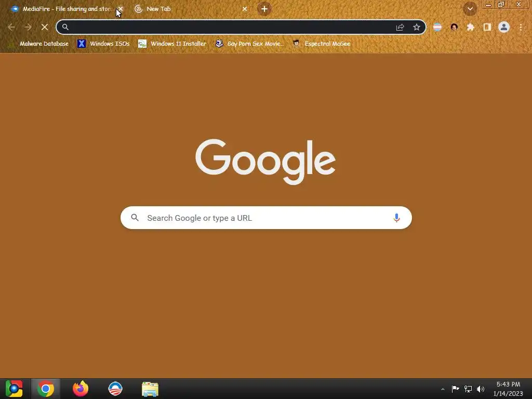Close the New Tab tab
The width and height of the screenshot is (532, 399).
[245, 9]
